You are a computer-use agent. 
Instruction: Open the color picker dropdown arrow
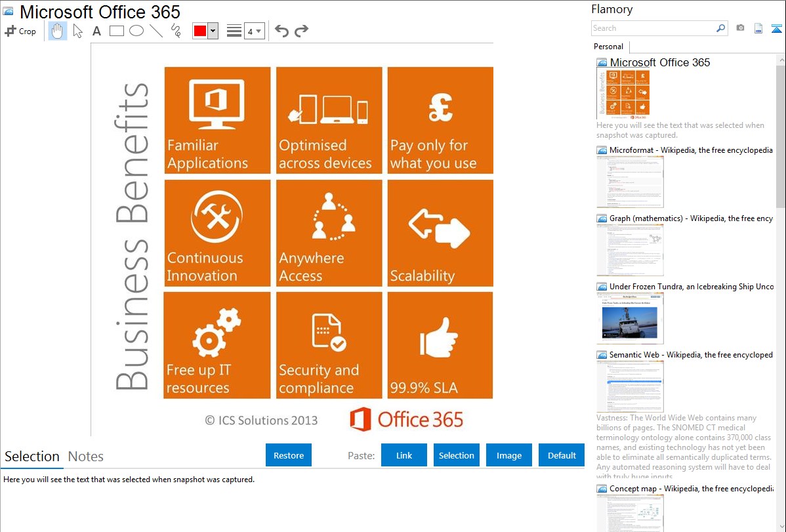[213, 31]
